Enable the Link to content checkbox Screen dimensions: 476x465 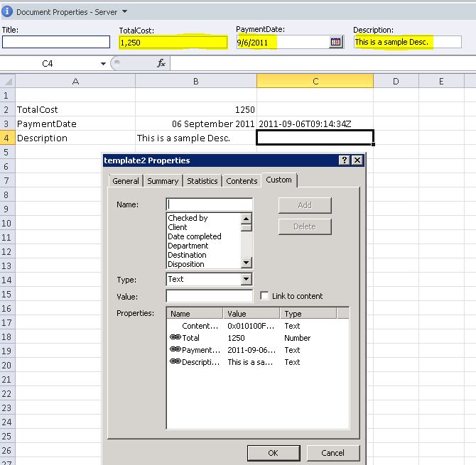click(x=265, y=296)
